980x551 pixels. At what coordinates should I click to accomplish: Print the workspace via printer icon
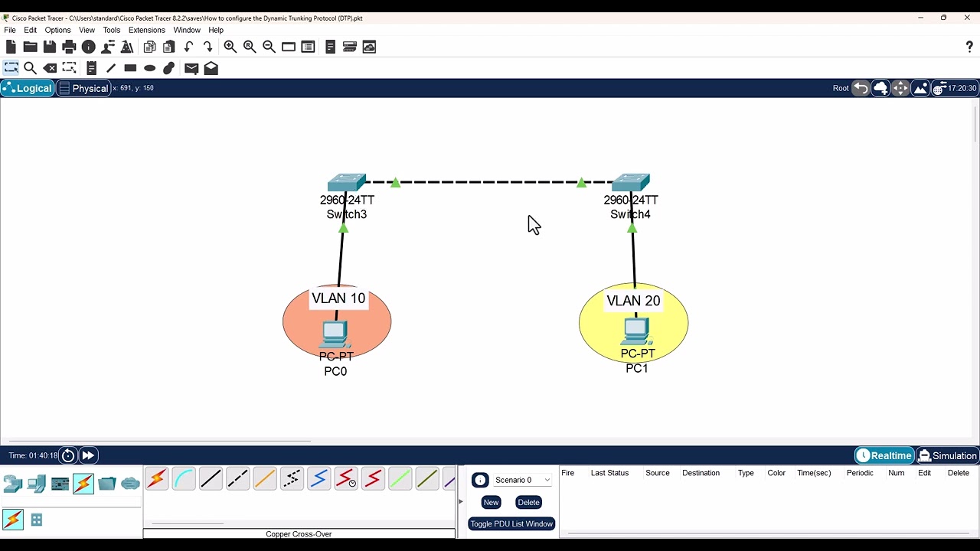pos(69,47)
